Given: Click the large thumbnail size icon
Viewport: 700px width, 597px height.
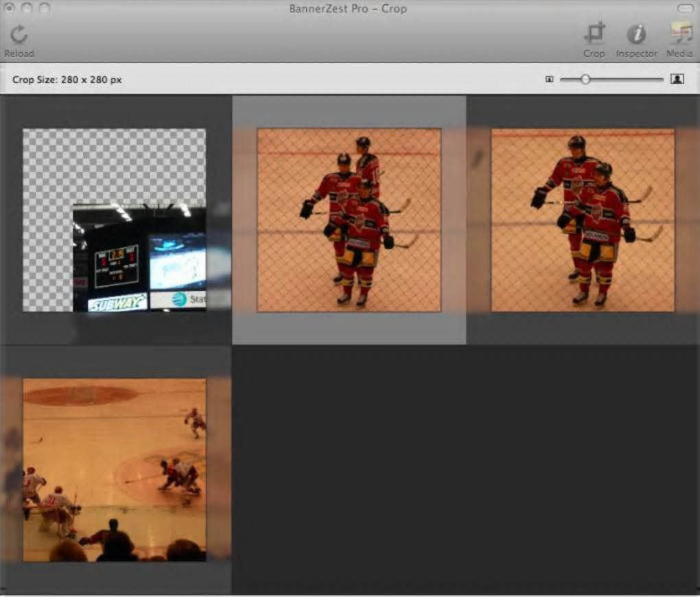Looking at the screenshot, I should [x=677, y=80].
